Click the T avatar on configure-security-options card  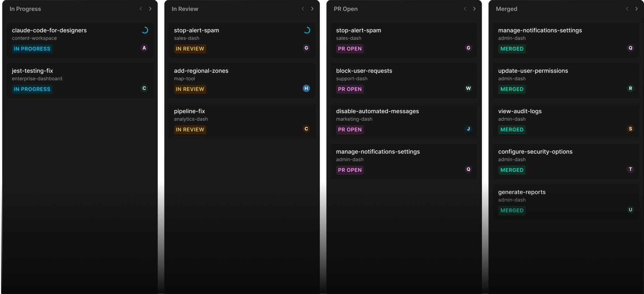click(x=630, y=169)
